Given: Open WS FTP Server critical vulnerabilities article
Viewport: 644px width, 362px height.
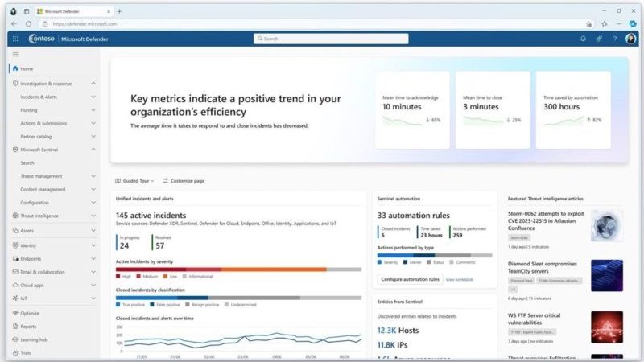Looking at the screenshot, I should (x=534, y=319).
